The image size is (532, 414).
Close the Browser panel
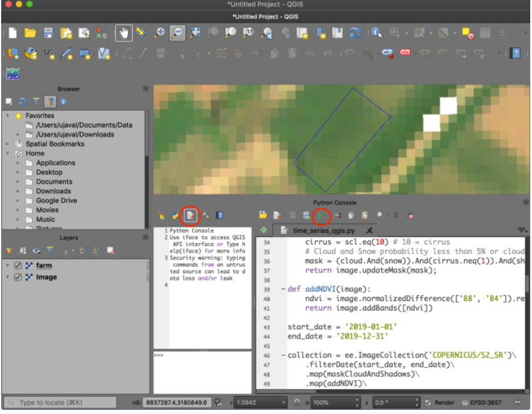pyautogui.click(x=146, y=89)
